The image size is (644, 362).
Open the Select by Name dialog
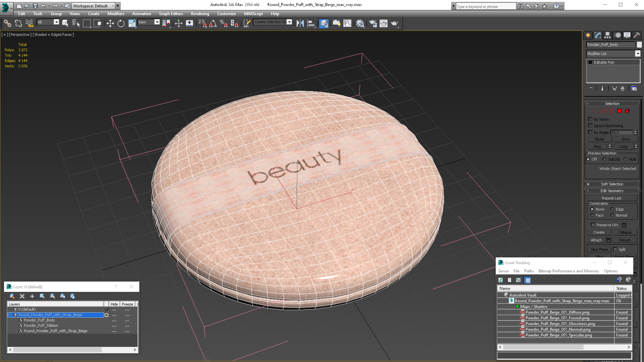point(76,23)
